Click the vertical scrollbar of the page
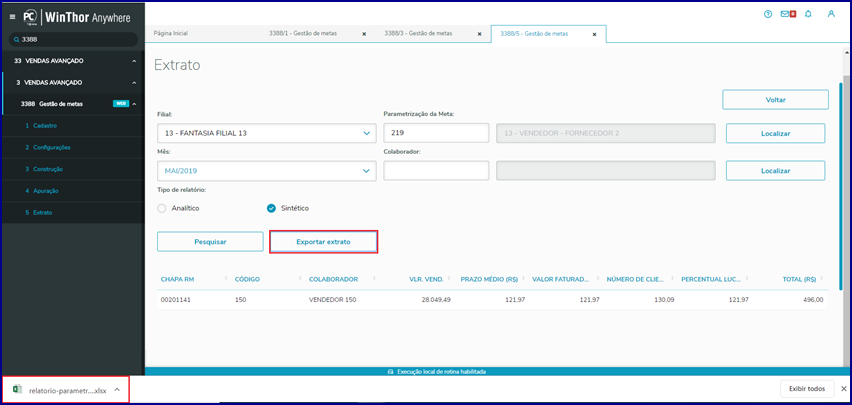The height and width of the screenshot is (405, 852). pyautogui.click(x=846, y=217)
